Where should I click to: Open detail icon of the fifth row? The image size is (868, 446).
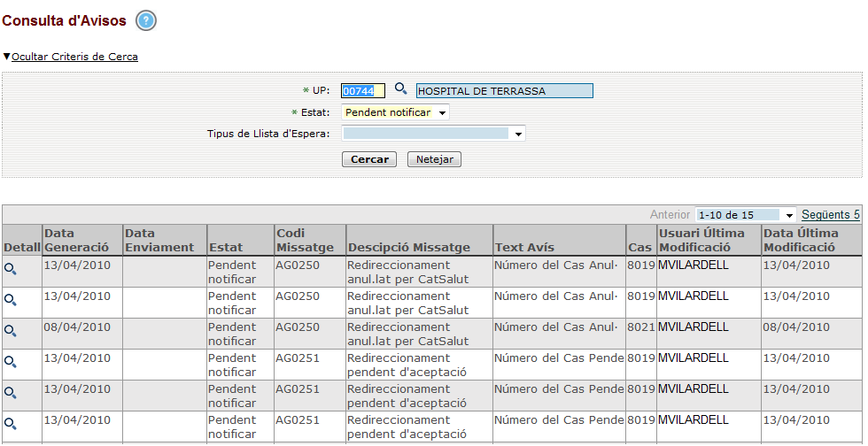[11, 393]
